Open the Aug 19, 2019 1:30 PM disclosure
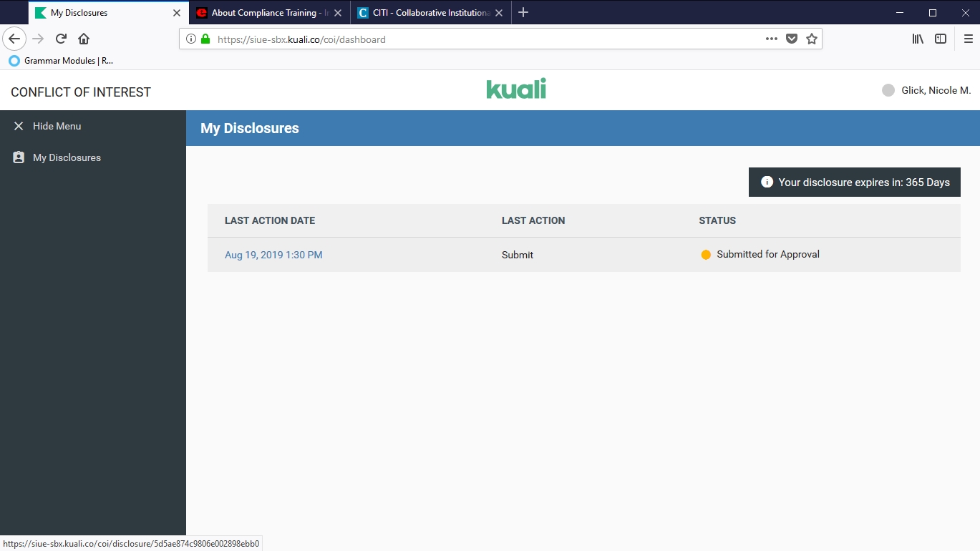 click(273, 255)
